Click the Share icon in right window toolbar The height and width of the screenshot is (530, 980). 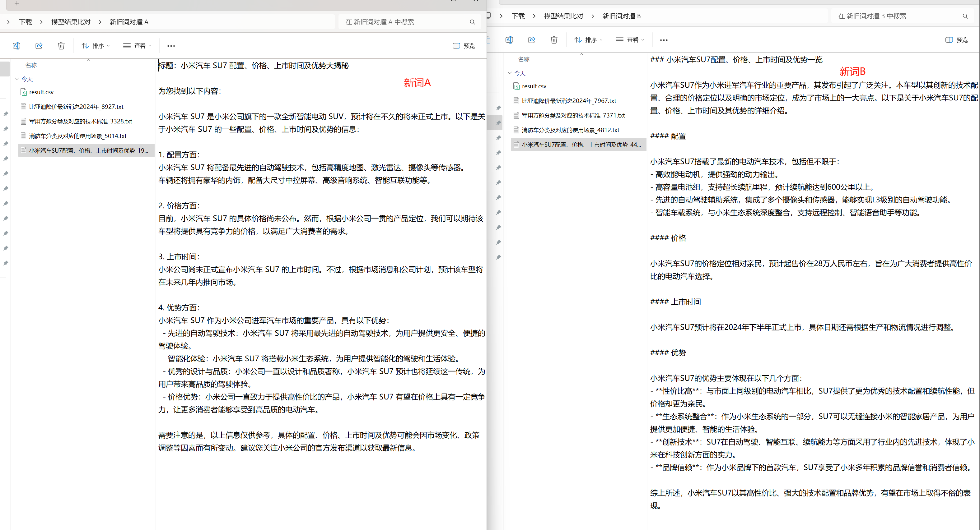point(531,40)
